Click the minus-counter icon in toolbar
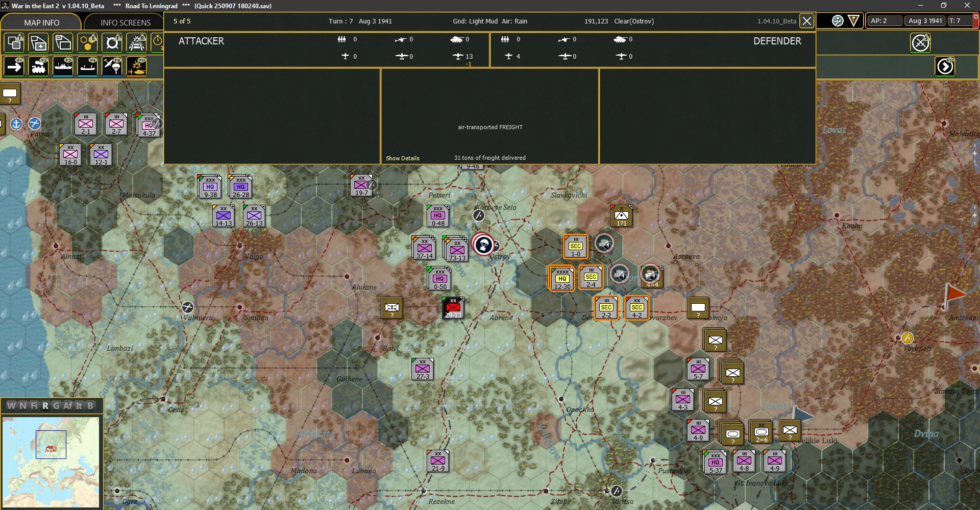This screenshot has width=980, height=510. [63, 43]
